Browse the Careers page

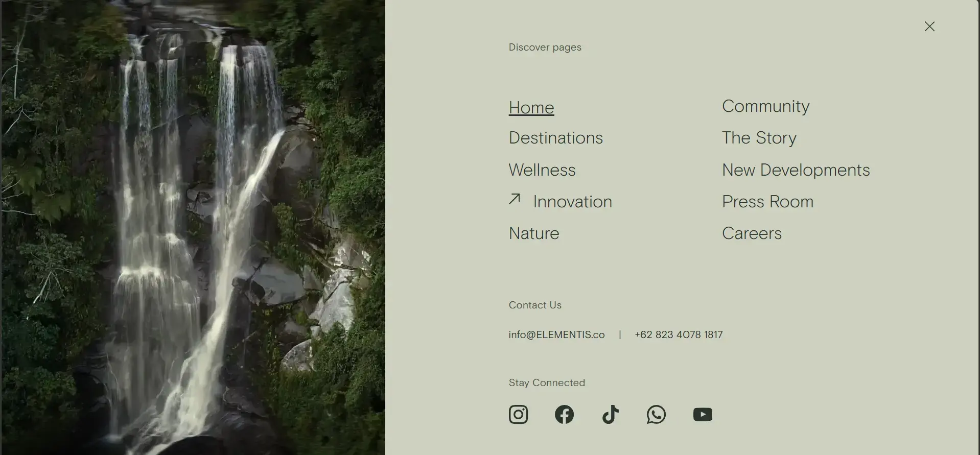752,233
